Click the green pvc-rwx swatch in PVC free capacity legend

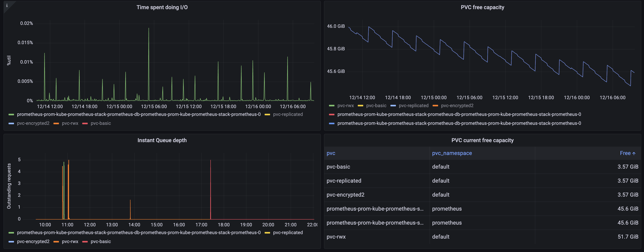(332, 106)
